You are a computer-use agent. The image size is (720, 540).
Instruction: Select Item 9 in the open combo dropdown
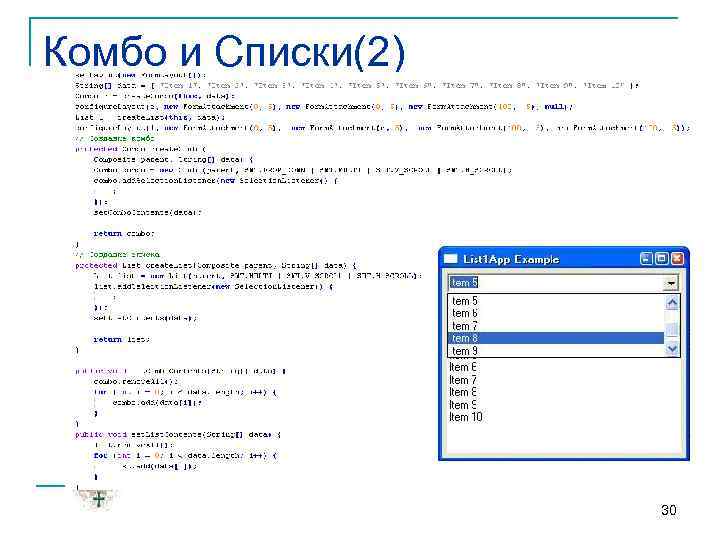[556, 351]
